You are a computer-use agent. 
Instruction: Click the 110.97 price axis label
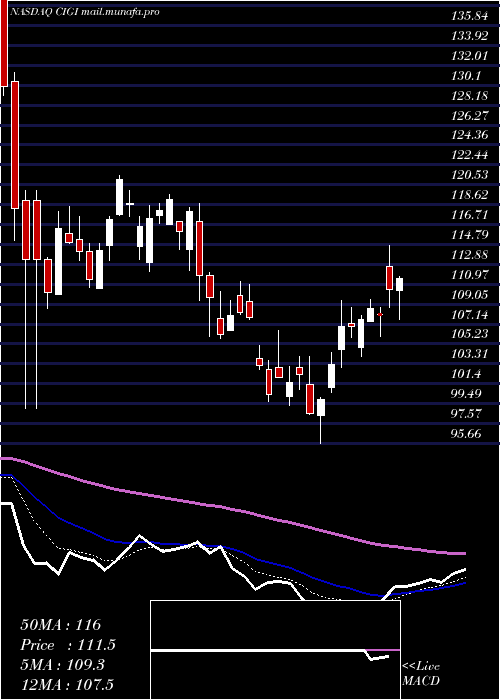click(x=469, y=275)
